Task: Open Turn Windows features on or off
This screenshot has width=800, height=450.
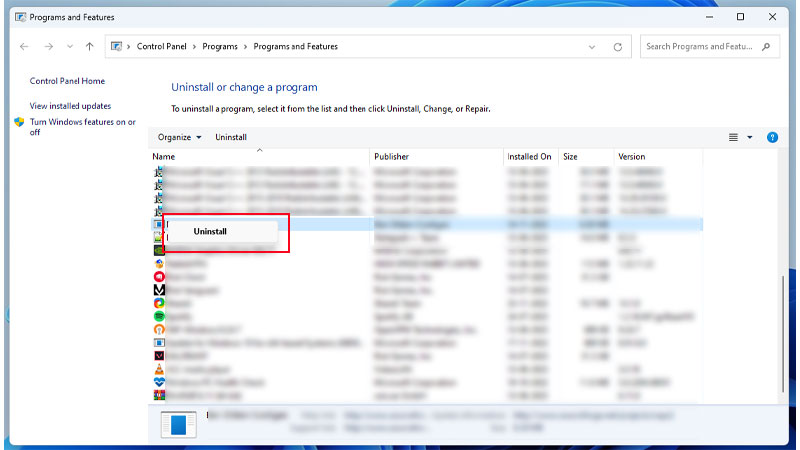Action: tap(83, 127)
